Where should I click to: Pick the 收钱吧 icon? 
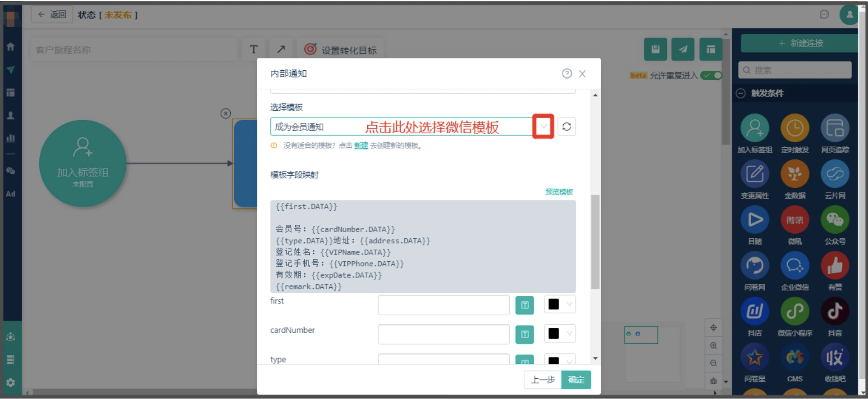click(835, 358)
